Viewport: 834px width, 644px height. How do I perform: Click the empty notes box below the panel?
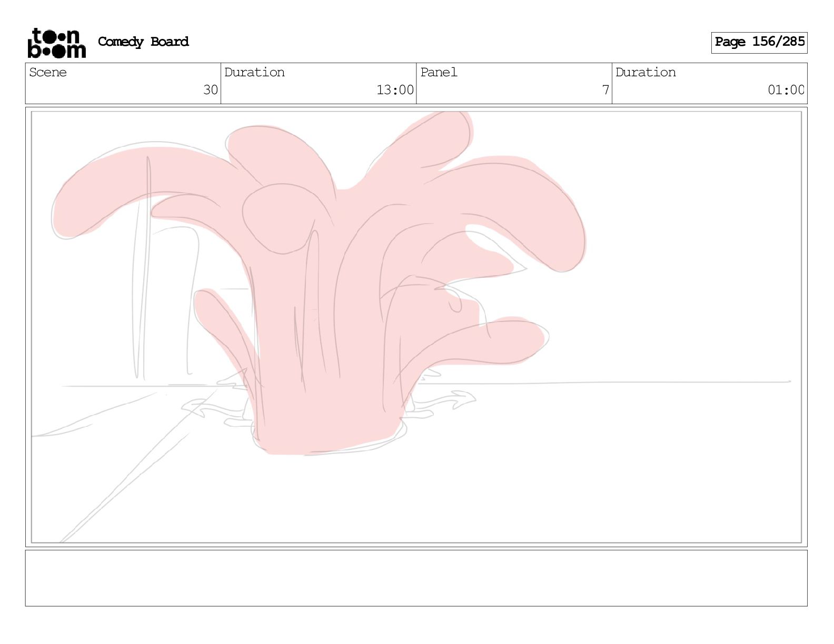[x=416, y=578]
